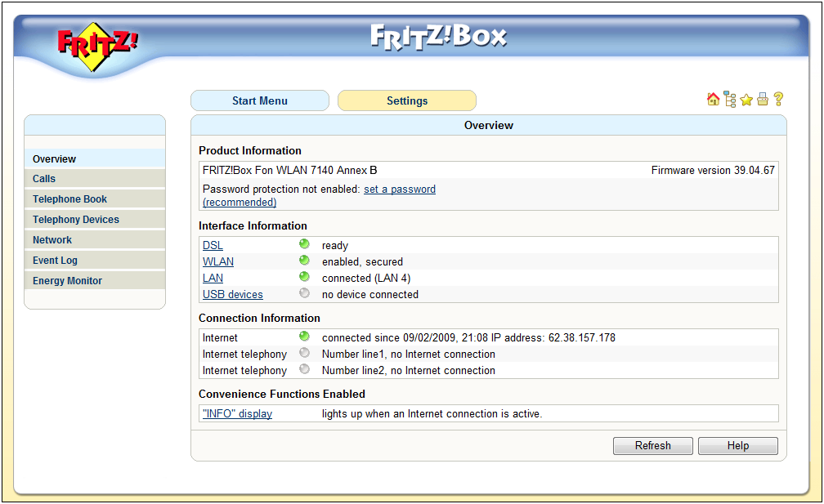The width and height of the screenshot is (824, 504).
Task: Open Energy Monitor in the sidebar
Action: 95,281
